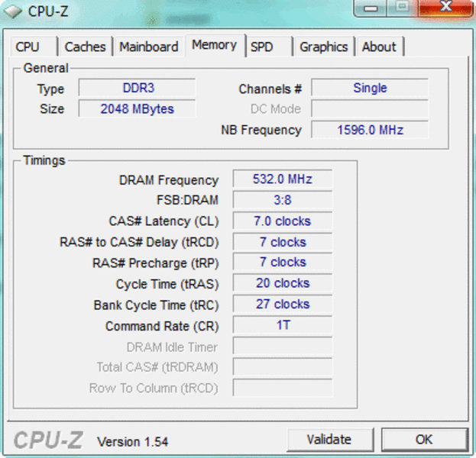
Task: Click the RAS# Precharge (tRP) label
Action: click(x=156, y=263)
